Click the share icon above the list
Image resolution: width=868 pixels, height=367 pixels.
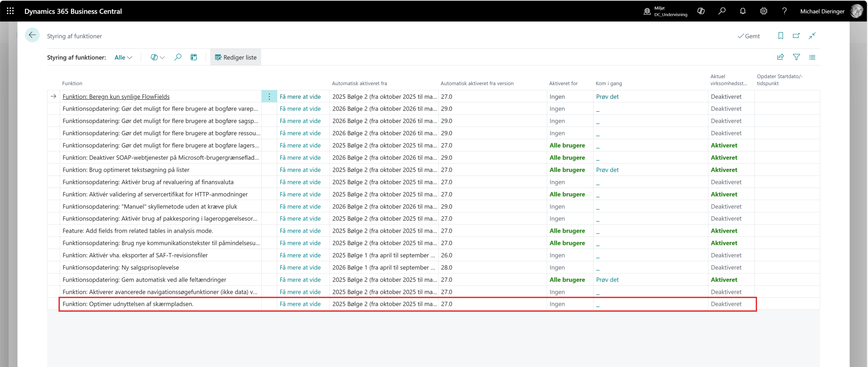780,57
